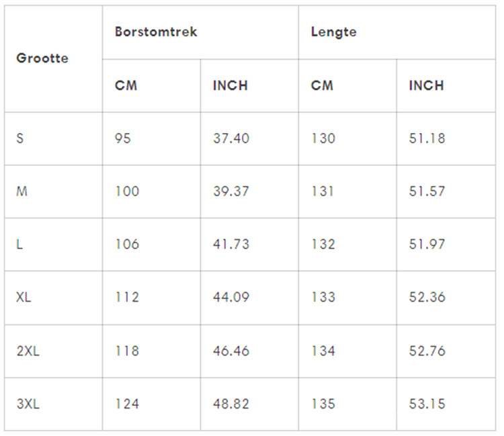The height and width of the screenshot is (436, 504).
Task: Click the 118 cm chest value
Action: pos(127,351)
